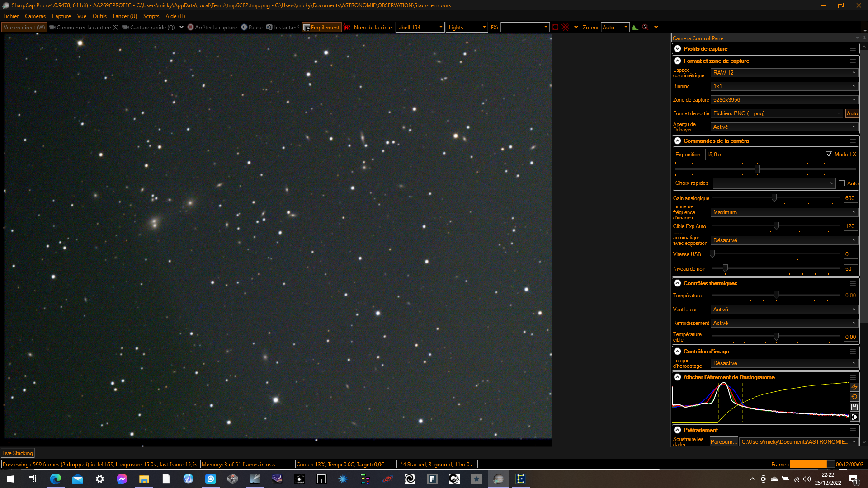Image resolution: width=868 pixels, height=488 pixels.
Task: Click Commencer la capture (S)
Action: pyautogui.click(x=84, y=28)
